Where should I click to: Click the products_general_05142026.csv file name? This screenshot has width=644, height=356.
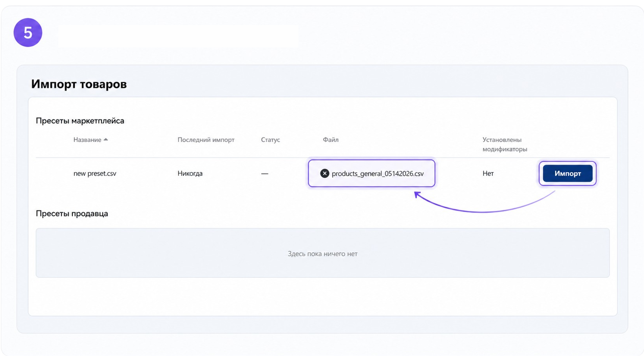tap(377, 174)
